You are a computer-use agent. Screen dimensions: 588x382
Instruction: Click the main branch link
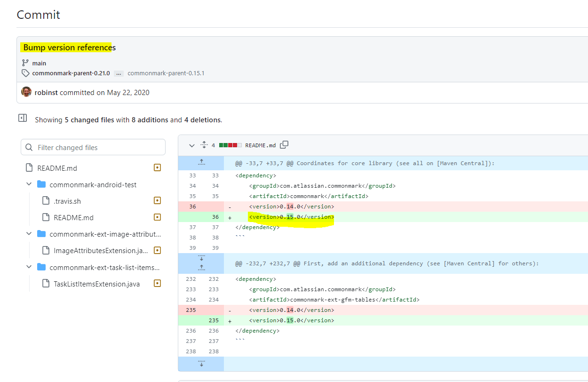click(39, 63)
